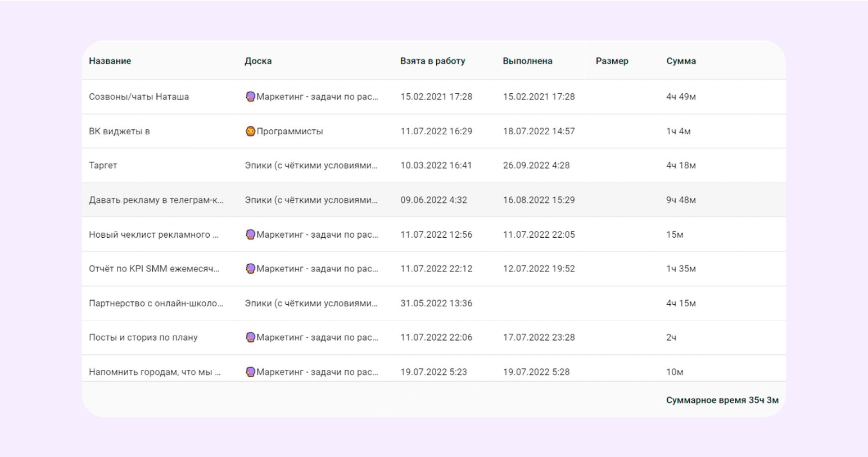Click the 1ч 35м sum value
868x457 pixels.
click(681, 269)
